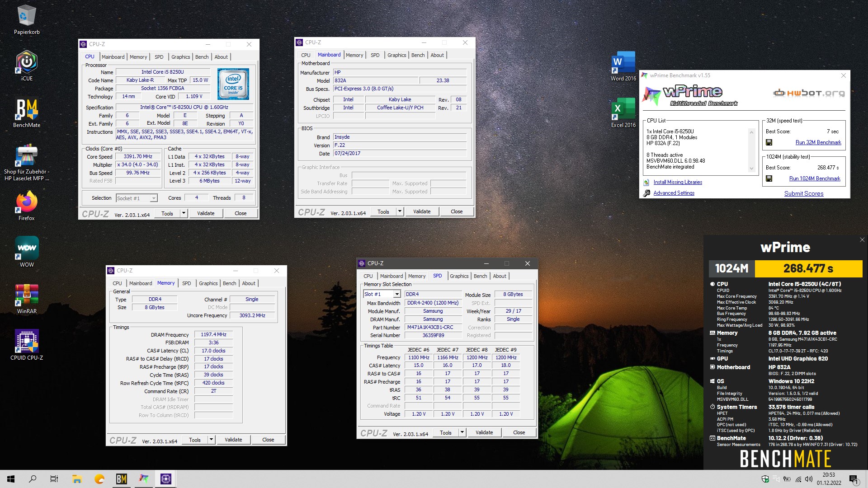
Task: Open the CPUID CPU-Z desktop shortcut
Action: 27,345
